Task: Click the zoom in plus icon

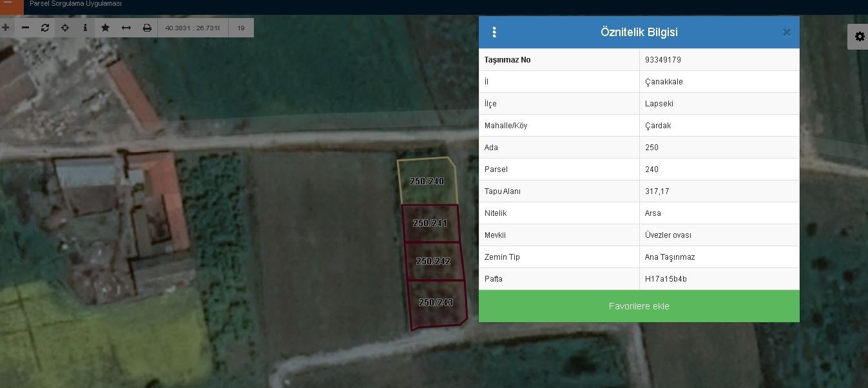Action: click(x=6, y=28)
